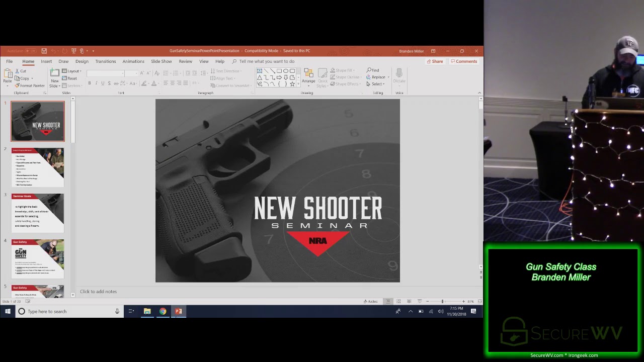Click the Share button
This screenshot has height=362, width=644.
435,61
